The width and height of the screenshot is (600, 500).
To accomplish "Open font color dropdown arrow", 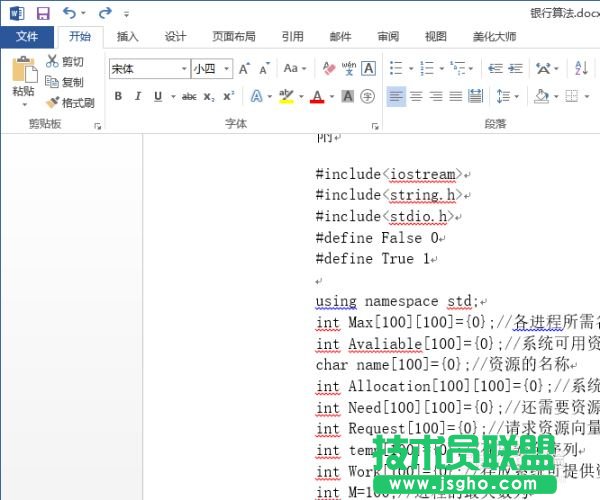I will 332,97.
